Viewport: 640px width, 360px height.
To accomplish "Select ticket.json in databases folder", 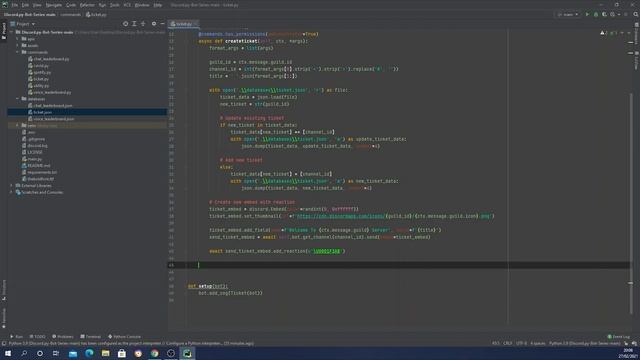I will pos(42,112).
